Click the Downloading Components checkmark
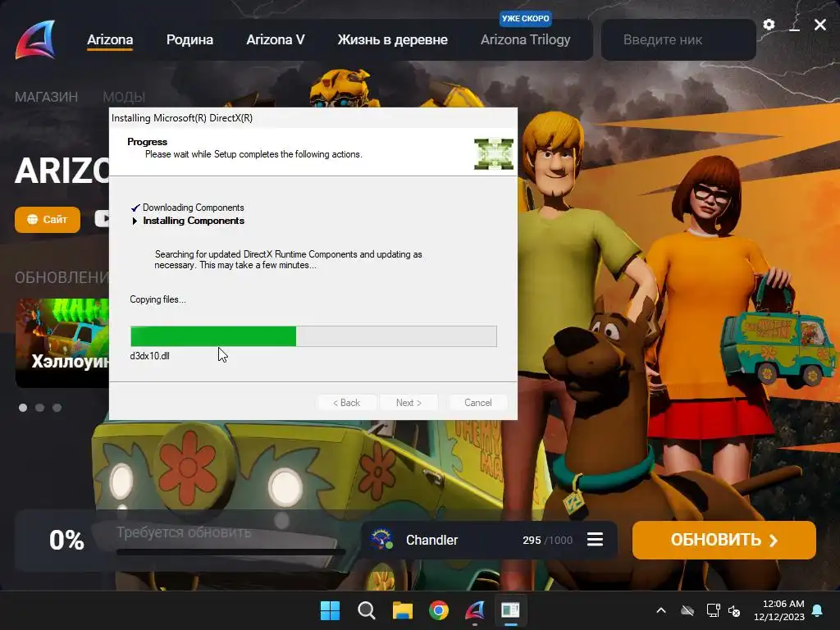This screenshot has height=630, width=840. [135, 208]
